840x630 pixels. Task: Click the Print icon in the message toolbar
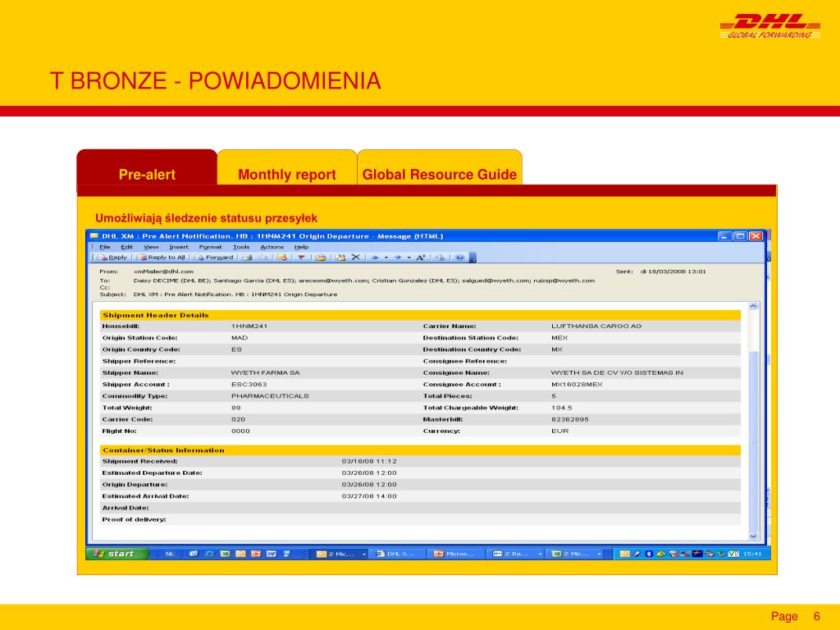tap(247, 258)
